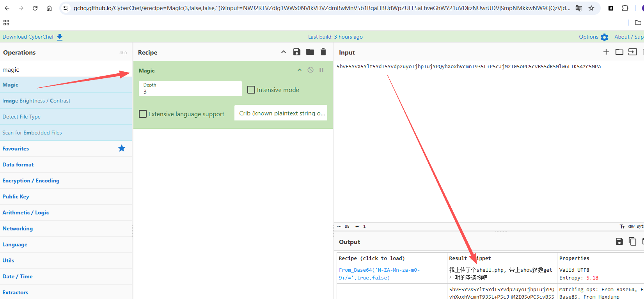Open the browser extensions puzzle icon
644x299 pixels.
[625, 8]
